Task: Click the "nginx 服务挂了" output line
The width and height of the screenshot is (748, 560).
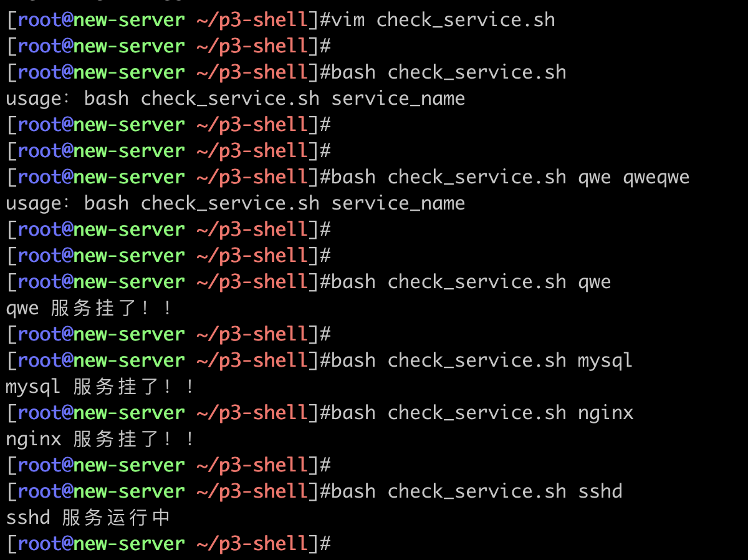Action: pyautogui.click(x=100, y=439)
